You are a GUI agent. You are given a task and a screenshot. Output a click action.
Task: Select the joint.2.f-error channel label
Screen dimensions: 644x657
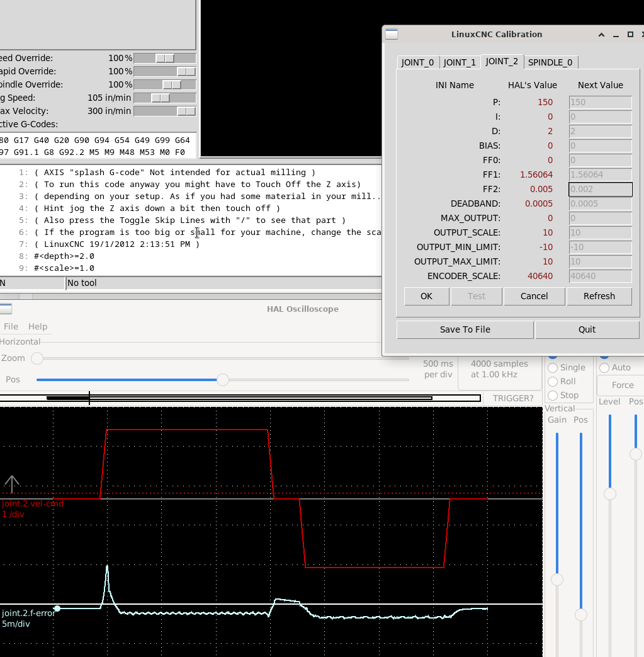pos(28,619)
